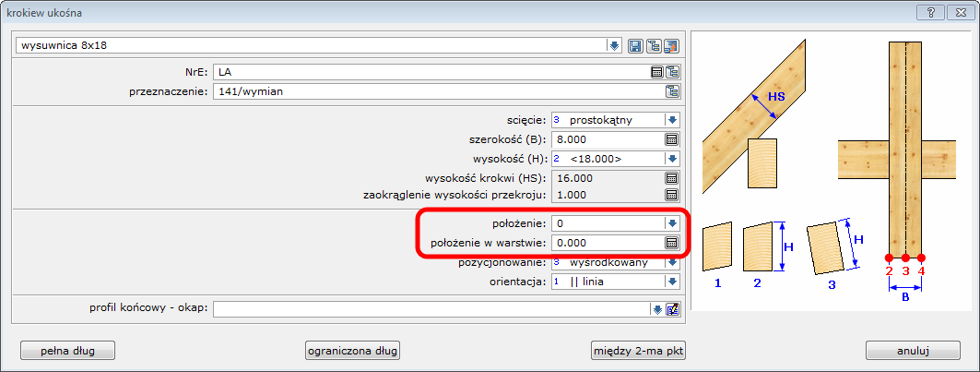Open the orientacja dropdown arrow

coord(672,282)
